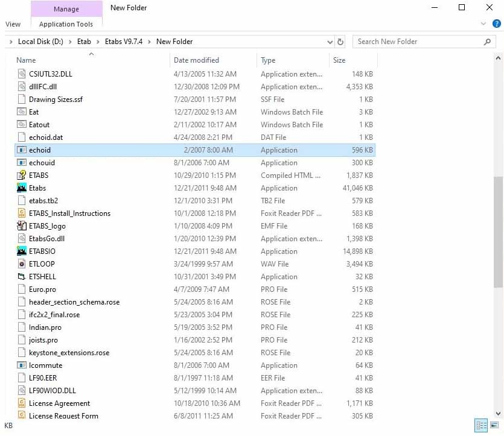Toggle sort order on Name column
This screenshot has height=436, width=504.
(25, 60)
